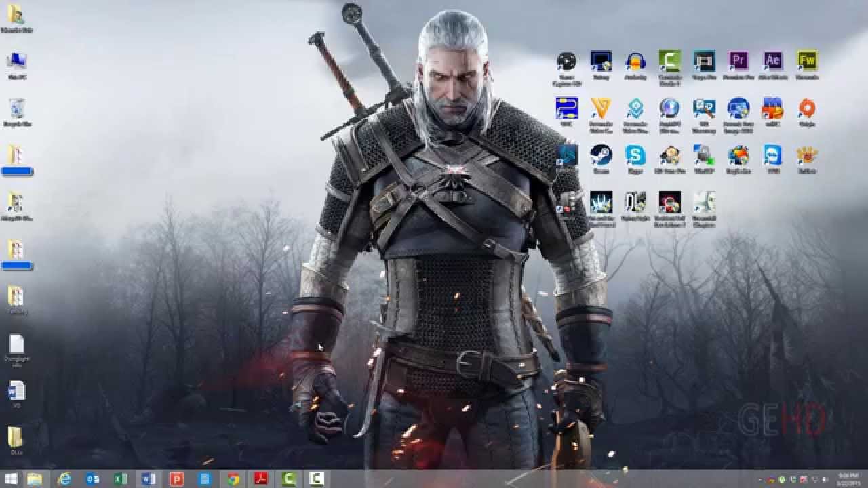Image resolution: width=868 pixels, height=488 pixels.
Task: Open Adobe Acrobat from the taskbar
Action: (x=261, y=479)
